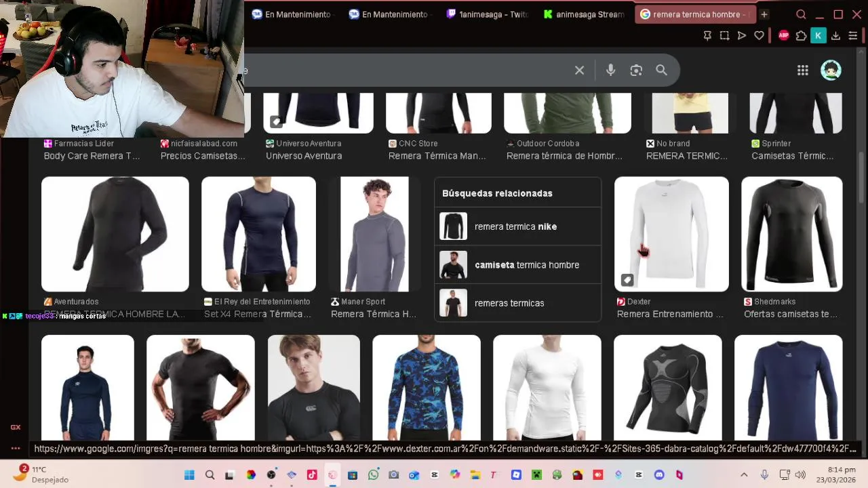868x488 pixels.
Task: Open Universo Aventura result link
Action: [304, 156]
